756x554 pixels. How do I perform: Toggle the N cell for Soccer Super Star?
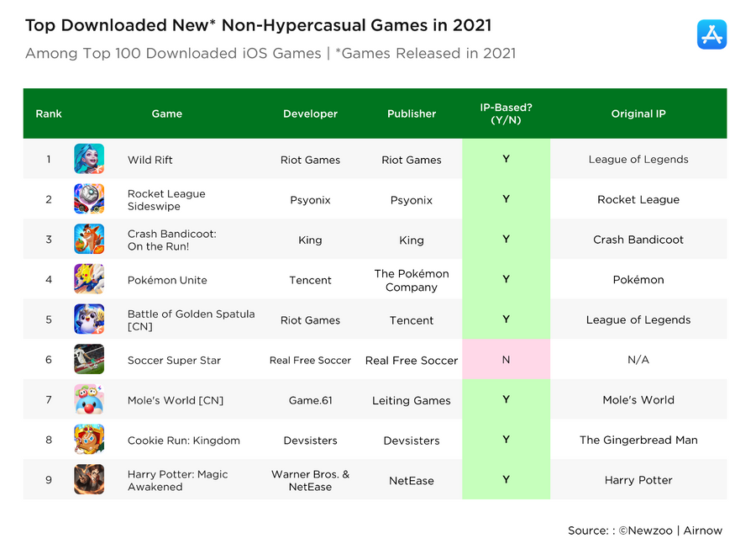click(506, 360)
